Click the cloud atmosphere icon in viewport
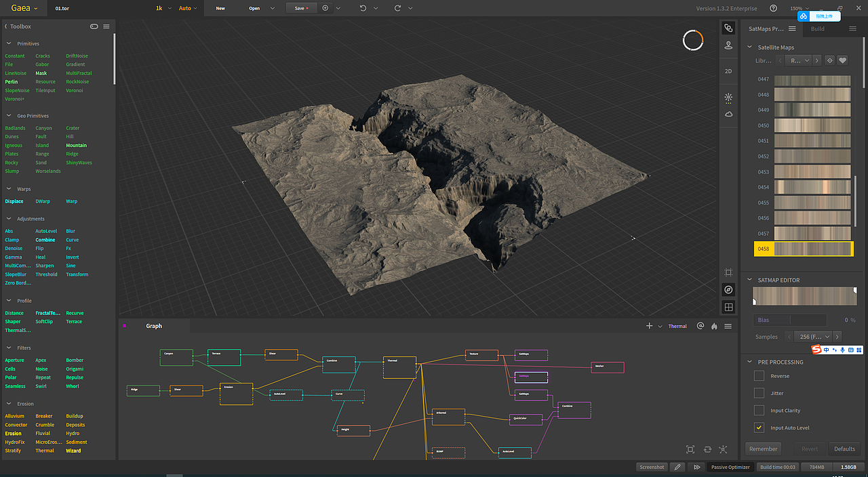Viewport: 868px width, 477px height. pyautogui.click(x=728, y=115)
